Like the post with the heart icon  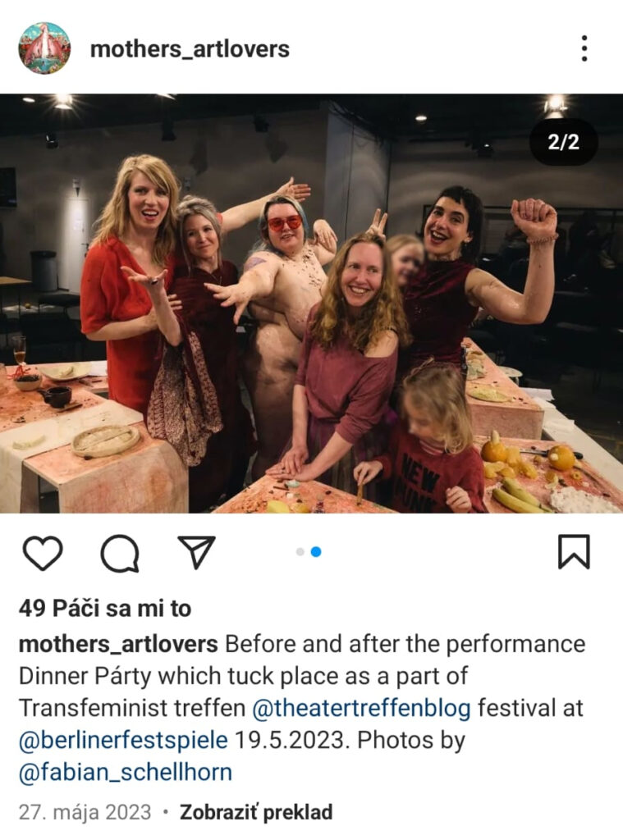[x=43, y=553]
